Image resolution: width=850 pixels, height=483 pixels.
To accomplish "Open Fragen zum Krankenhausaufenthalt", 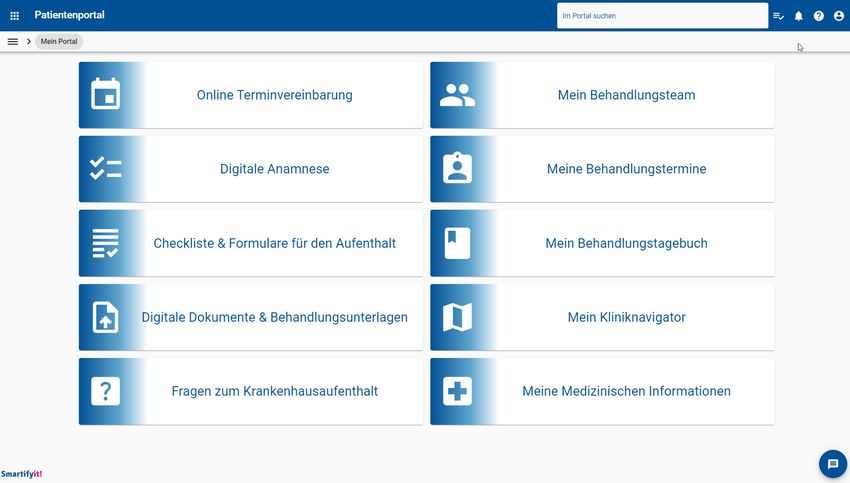I will (x=274, y=391).
